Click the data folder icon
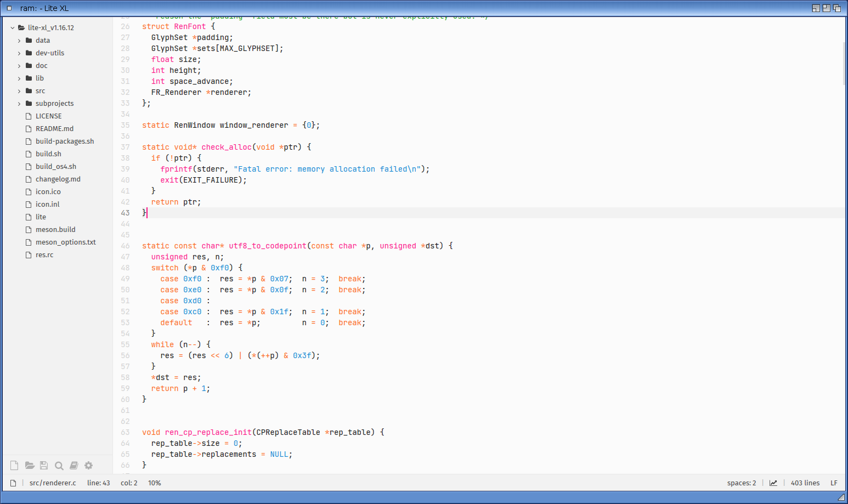 [29, 41]
